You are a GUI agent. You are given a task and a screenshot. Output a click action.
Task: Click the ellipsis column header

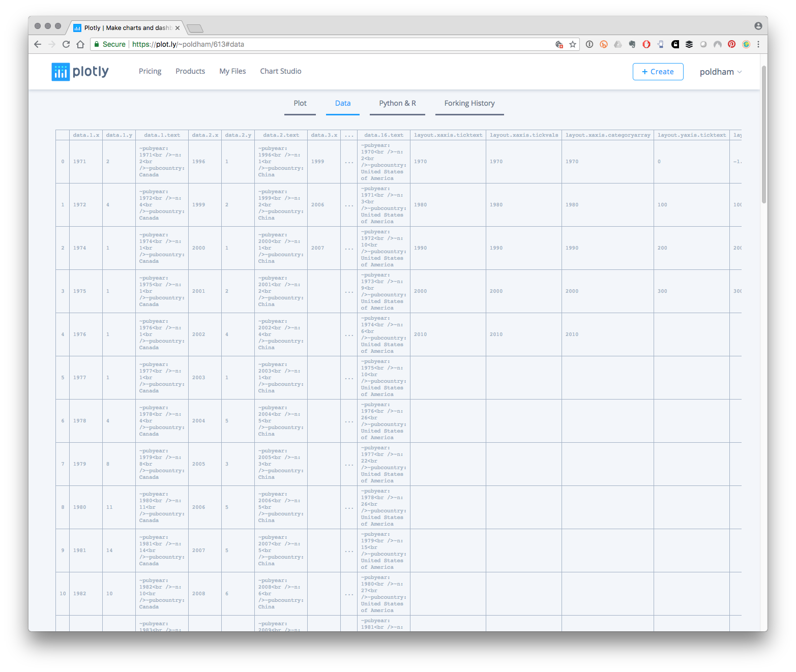tap(349, 135)
